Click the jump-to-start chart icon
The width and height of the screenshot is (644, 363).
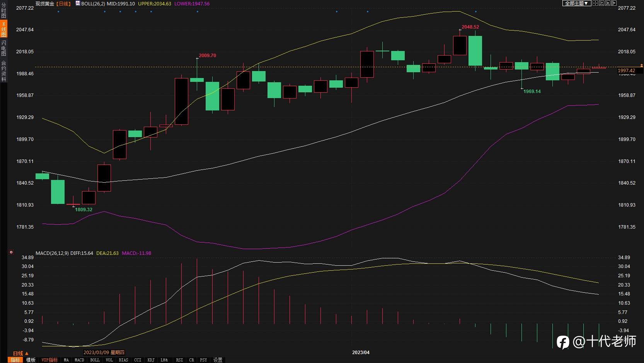601,3
